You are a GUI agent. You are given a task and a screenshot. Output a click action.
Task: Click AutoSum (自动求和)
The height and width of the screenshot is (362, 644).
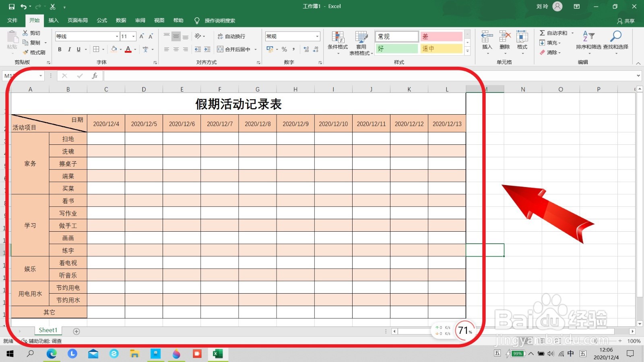click(553, 33)
